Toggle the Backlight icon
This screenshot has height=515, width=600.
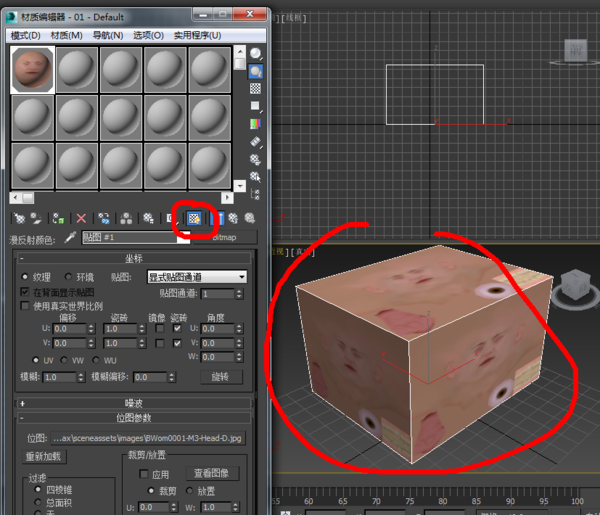(255, 72)
